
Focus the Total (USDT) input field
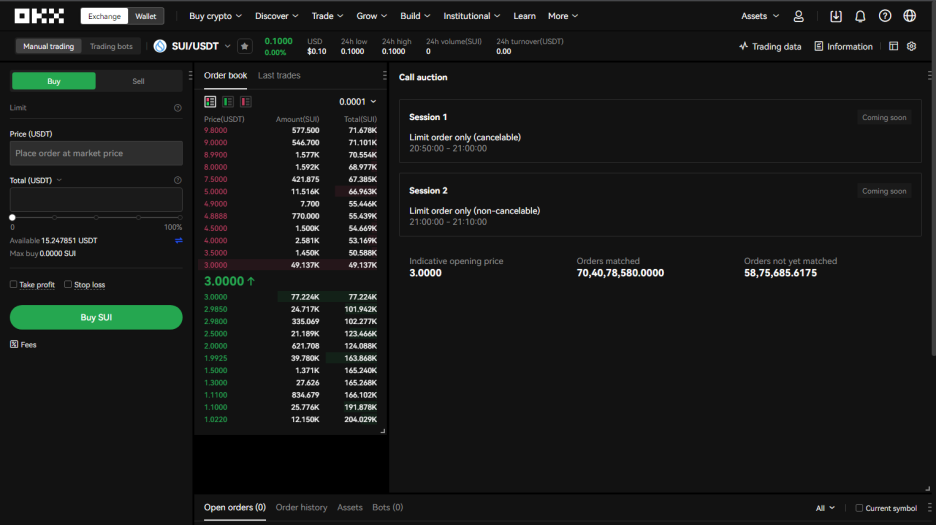[96, 199]
